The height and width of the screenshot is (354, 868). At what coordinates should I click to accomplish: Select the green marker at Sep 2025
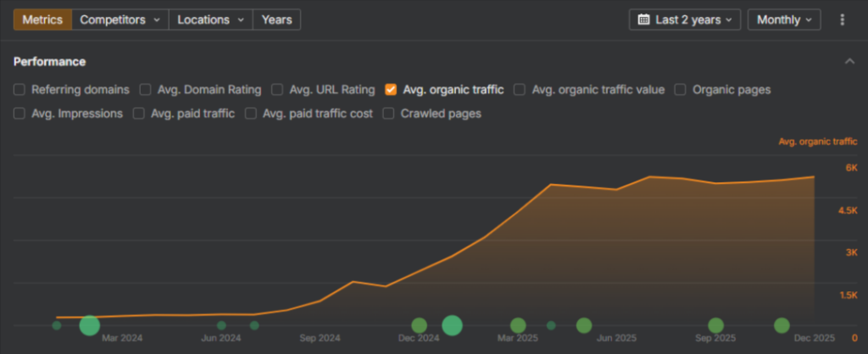715,325
